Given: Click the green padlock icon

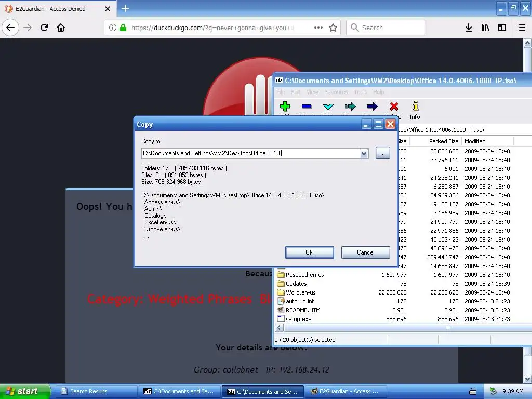Looking at the screenshot, I should pos(123,28).
